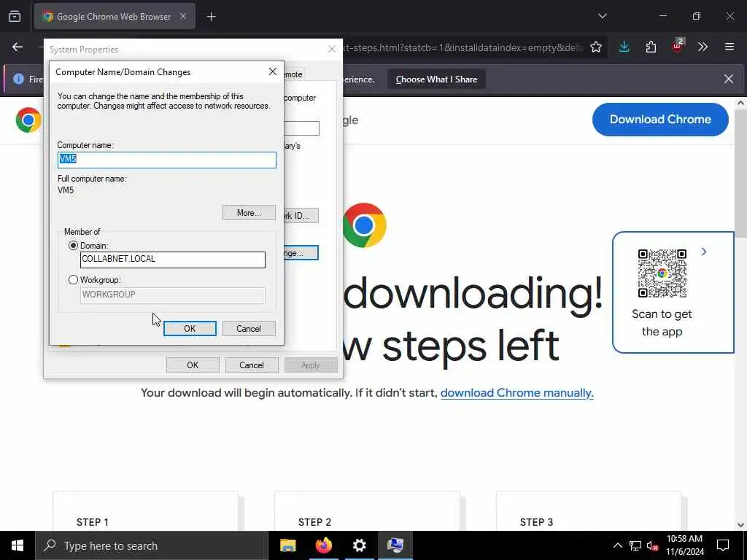Open the clock showing 10:58 AM
The height and width of the screenshot is (560, 747).
(x=684, y=545)
